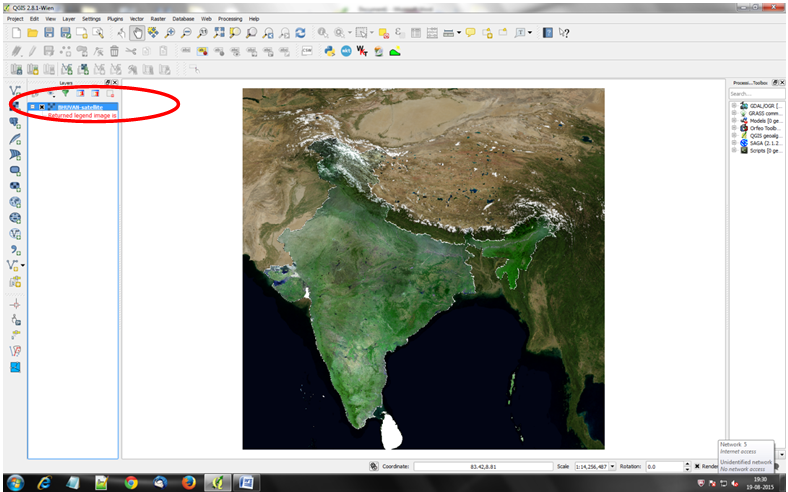Click the Rotation value field
Viewport: 788px width, 492px height.
[664, 466]
